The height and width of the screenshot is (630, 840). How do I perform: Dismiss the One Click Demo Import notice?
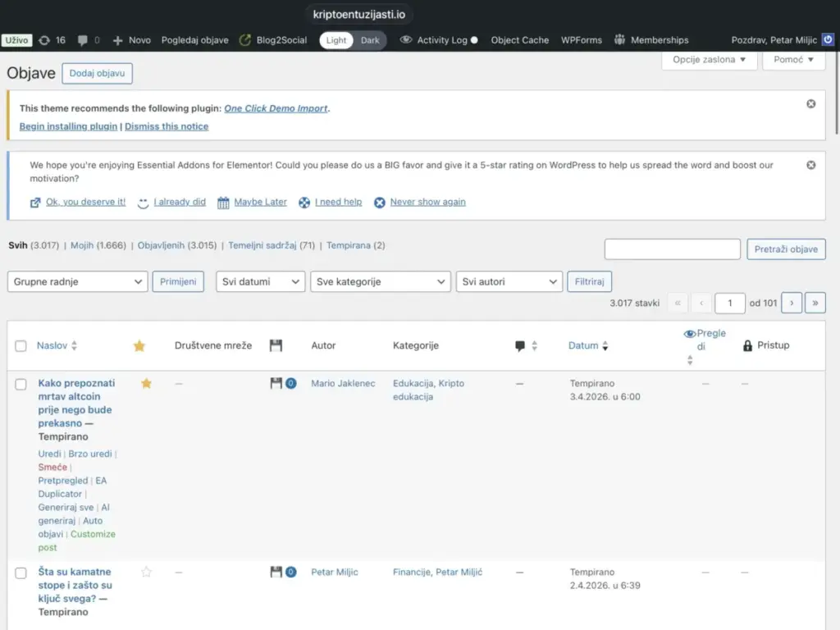tap(810, 104)
